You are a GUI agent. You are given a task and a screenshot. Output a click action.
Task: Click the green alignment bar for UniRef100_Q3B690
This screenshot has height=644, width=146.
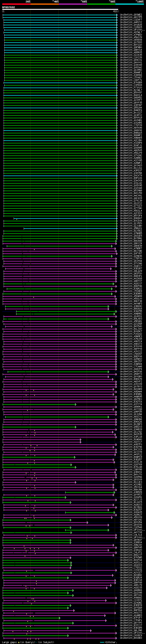point(57,306)
